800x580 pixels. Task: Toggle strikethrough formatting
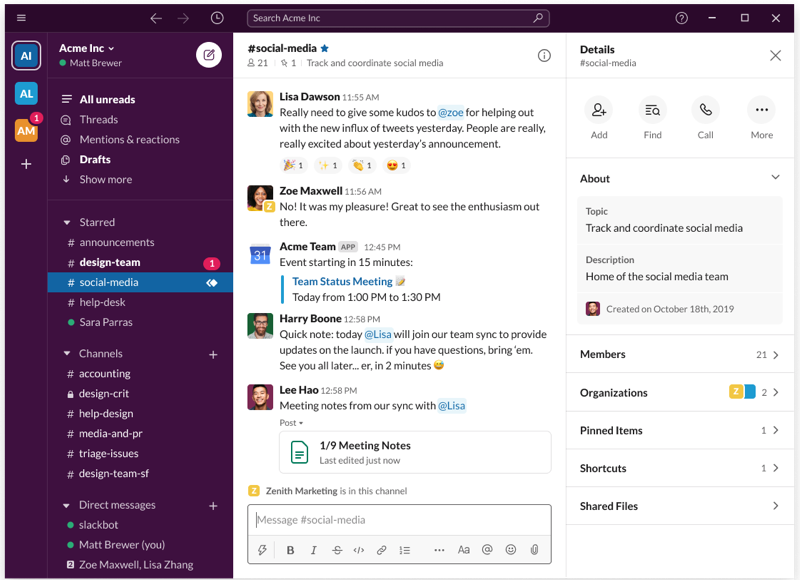[x=337, y=550]
